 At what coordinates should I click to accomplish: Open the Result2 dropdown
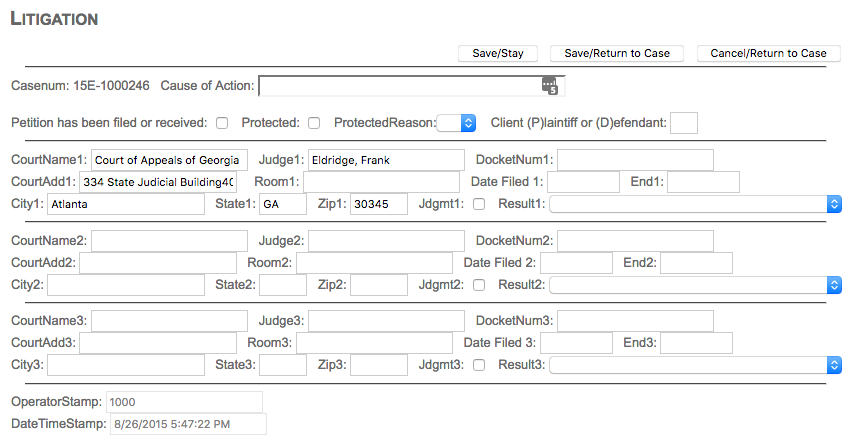point(694,285)
